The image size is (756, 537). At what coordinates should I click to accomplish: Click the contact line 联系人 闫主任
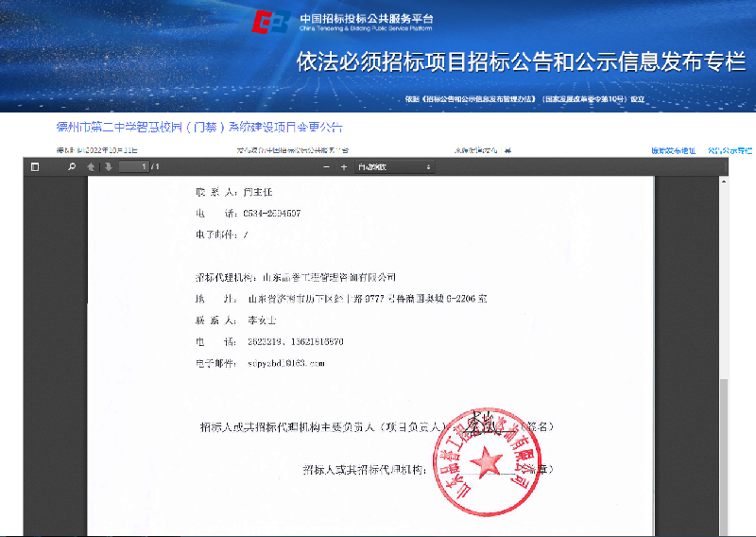tap(233, 192)
